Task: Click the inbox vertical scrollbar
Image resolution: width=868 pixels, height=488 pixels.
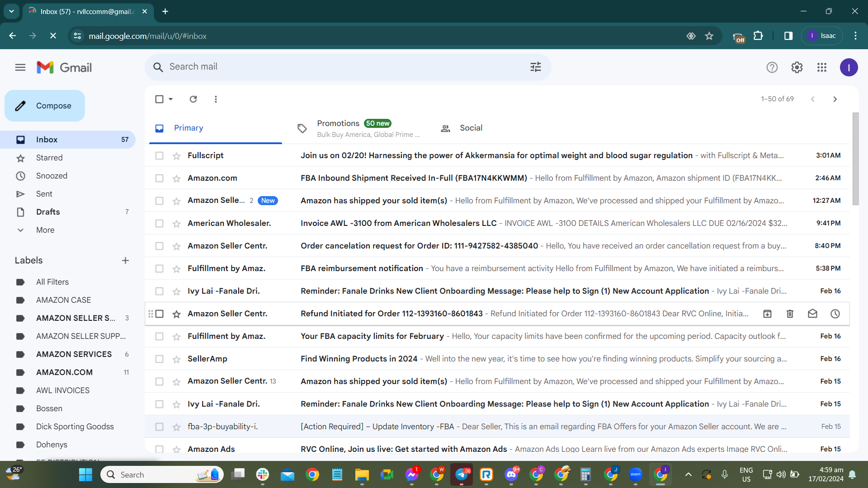Action: coord(855,159)
